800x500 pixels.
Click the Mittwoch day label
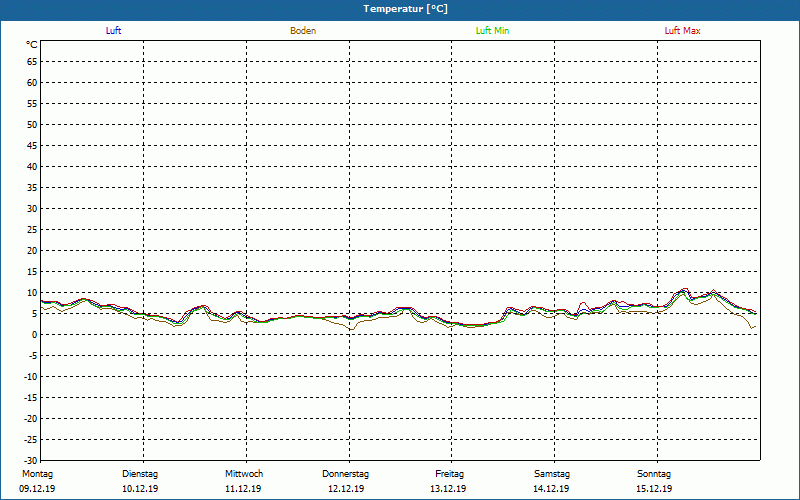244,474
